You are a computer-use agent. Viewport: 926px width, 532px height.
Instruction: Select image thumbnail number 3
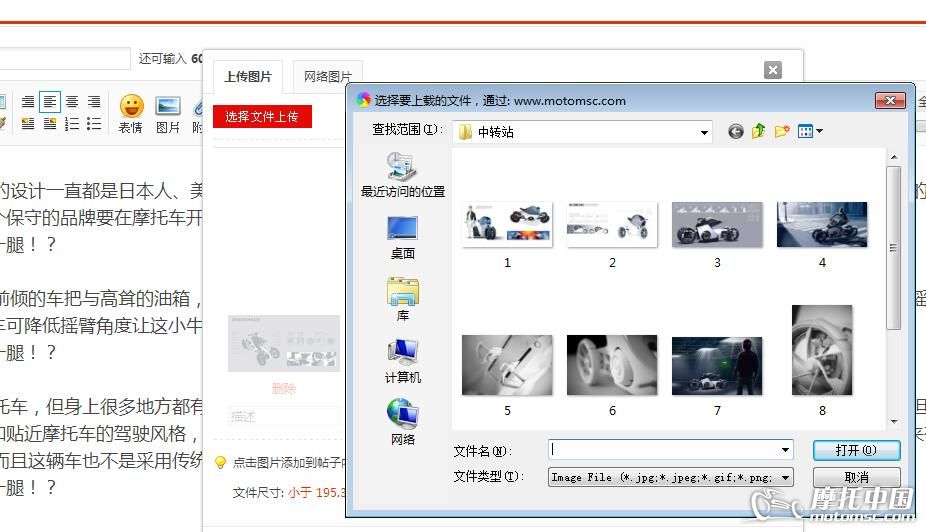pyautogui.click(x=717, y=225)
